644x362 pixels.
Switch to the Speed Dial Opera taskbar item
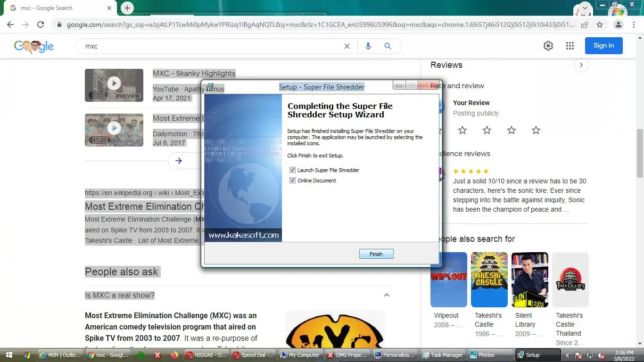point(253,355)
